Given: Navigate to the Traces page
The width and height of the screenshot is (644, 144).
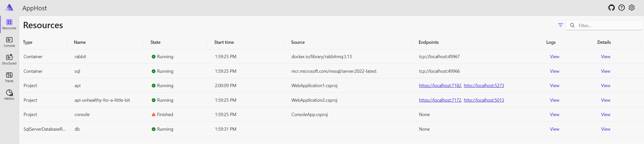Looking at the screenshot, I should (x=9, y=77).
